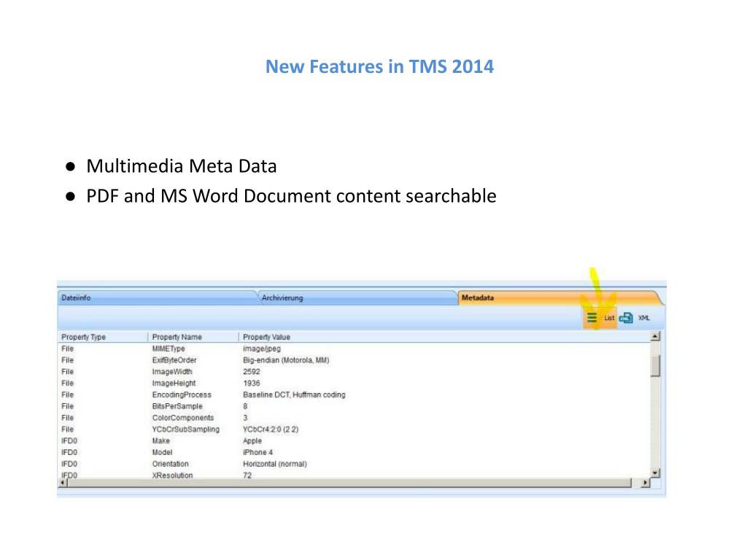Click the value 'Horizontal (normal)'
747x560 pixels.
click(275, 464)
